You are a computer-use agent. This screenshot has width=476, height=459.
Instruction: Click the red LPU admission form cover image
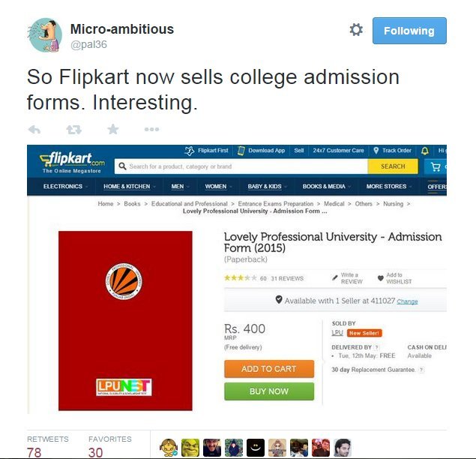[125, 321]
